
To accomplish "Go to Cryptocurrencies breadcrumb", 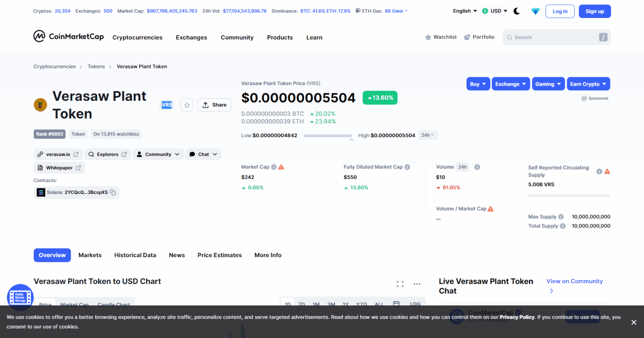I will [55, 66].
